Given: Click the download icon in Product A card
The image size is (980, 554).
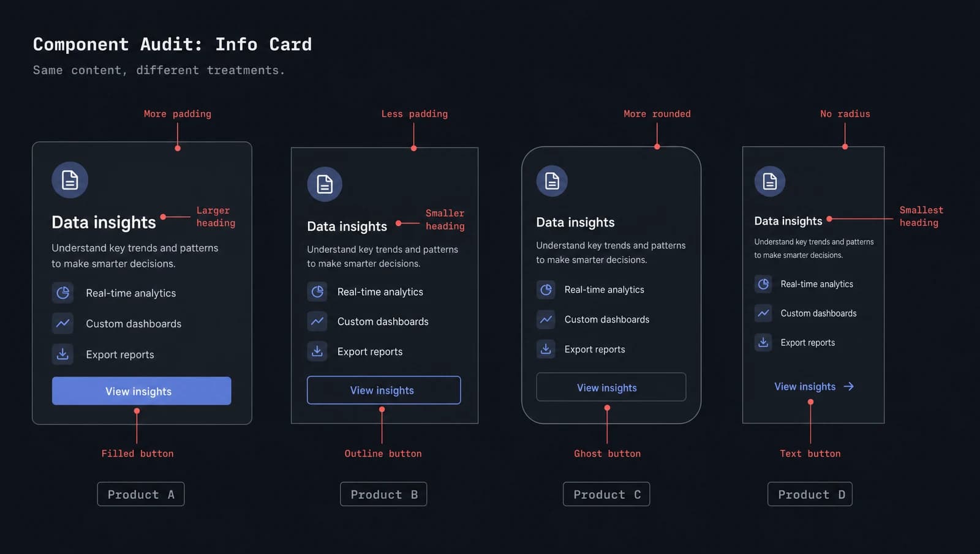Looking at the screenshot, I should pyautogui.click(x=62, y=354).
